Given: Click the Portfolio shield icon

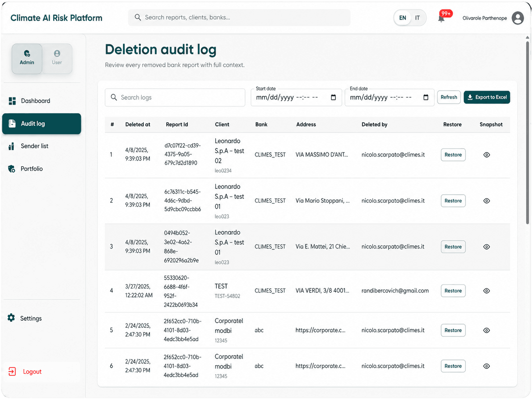Looking at the screenshot, I should click(12, 169).
